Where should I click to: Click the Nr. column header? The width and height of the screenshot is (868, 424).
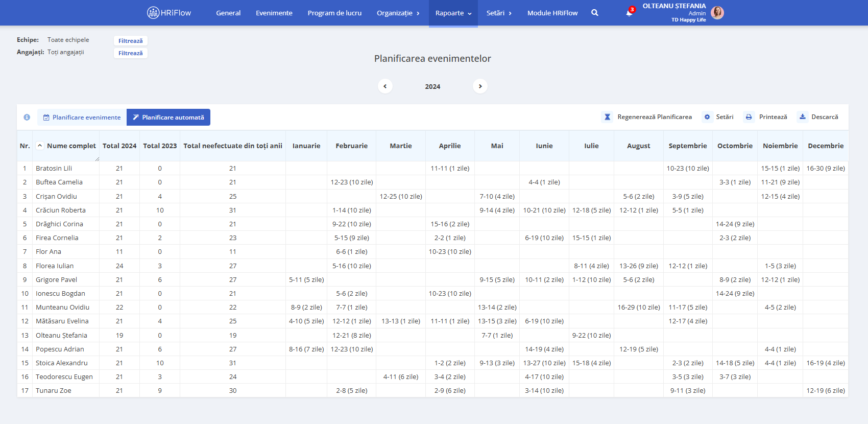pyautogui.click(x=25, y=146)
